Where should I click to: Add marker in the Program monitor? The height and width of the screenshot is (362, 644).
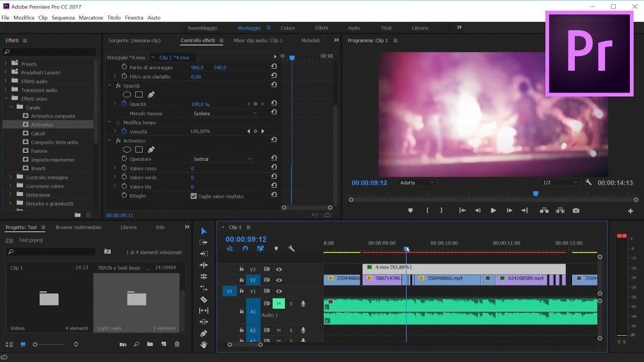point(410,211)
